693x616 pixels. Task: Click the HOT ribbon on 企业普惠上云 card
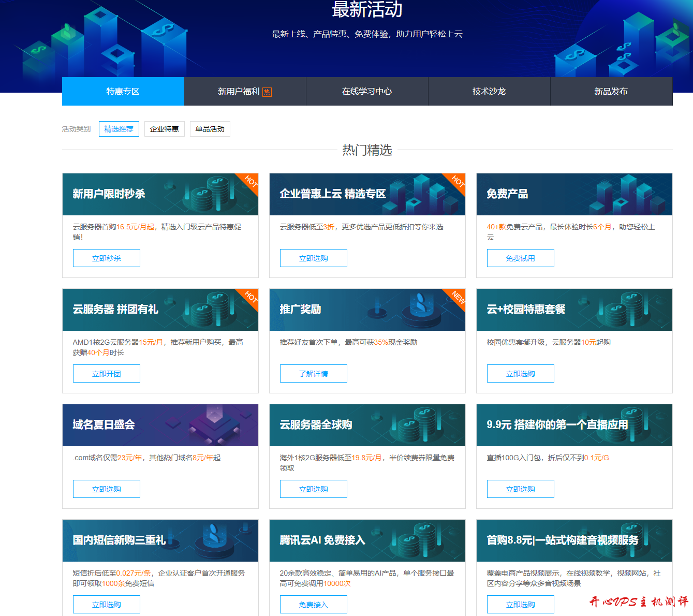click(x=458, y=182)
